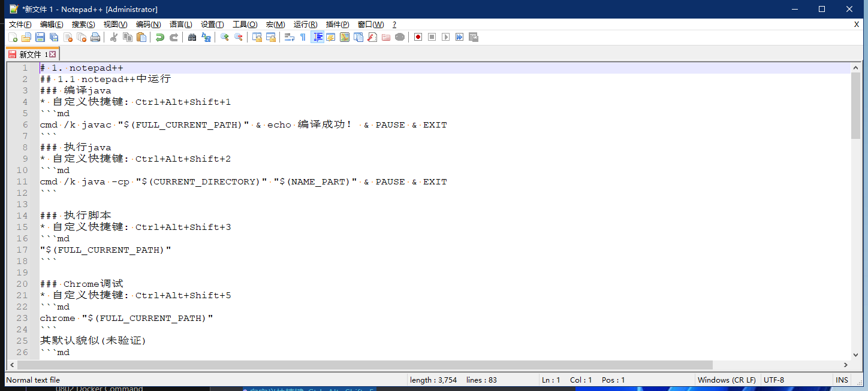Open the 运行(R) menu
The width and height of the screenshot is (868, 391).
click(x=305, y=24)
